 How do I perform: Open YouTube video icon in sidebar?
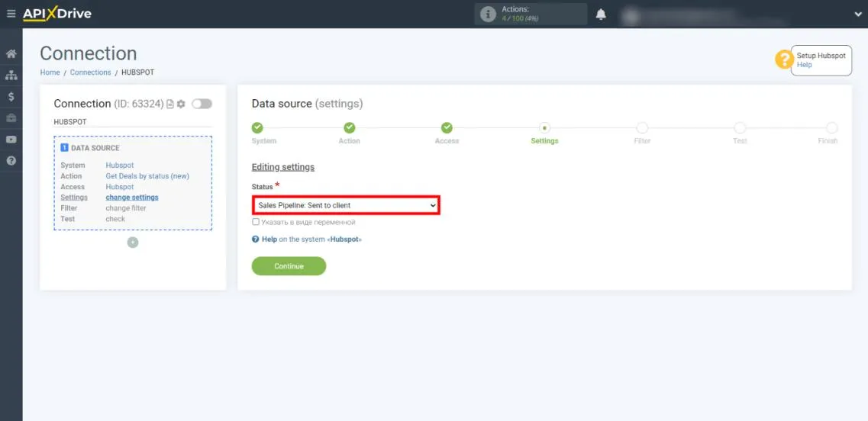pyautogui.click(x=11, y=140)
